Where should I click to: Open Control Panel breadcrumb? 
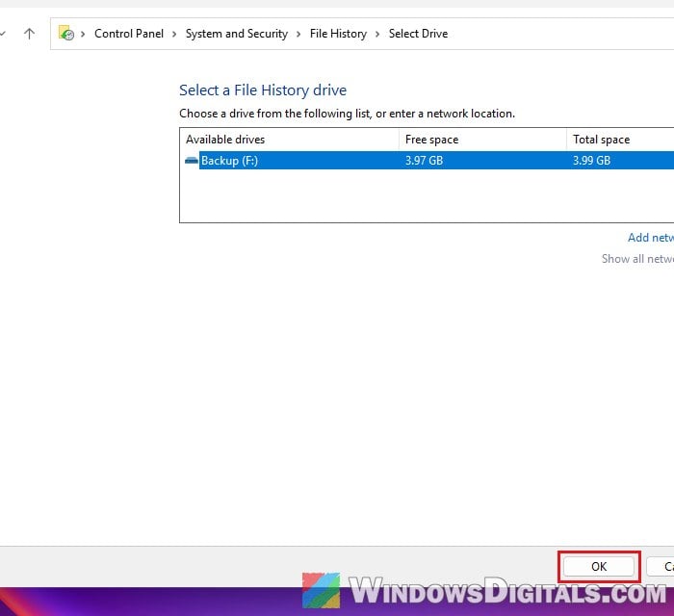[x=129, y=34]
